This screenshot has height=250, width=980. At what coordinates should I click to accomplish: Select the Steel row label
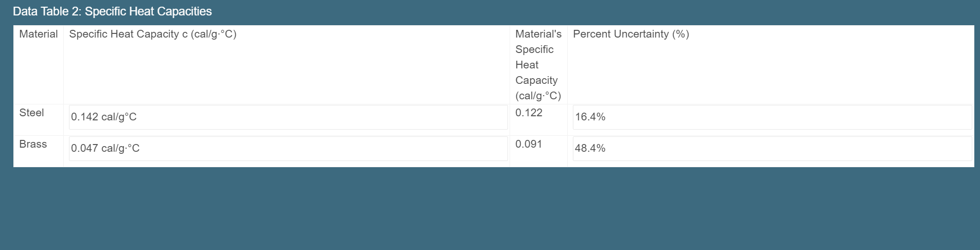31,113
